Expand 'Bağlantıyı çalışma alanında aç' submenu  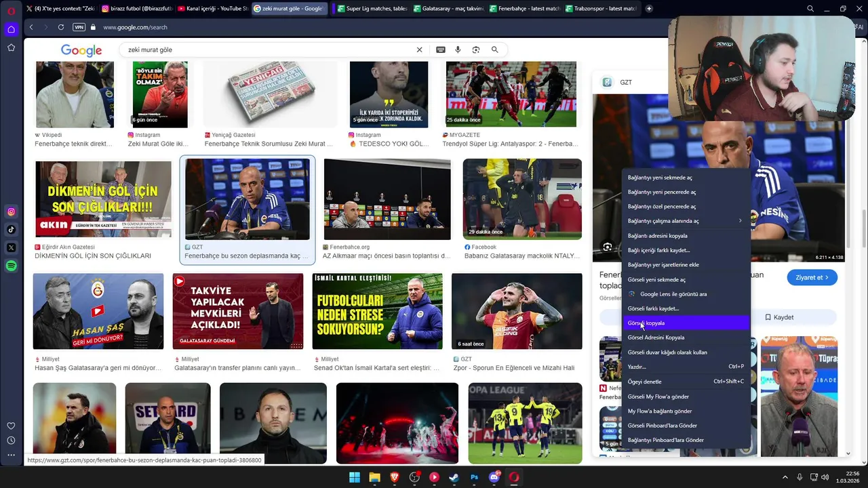tap(686, 221)
